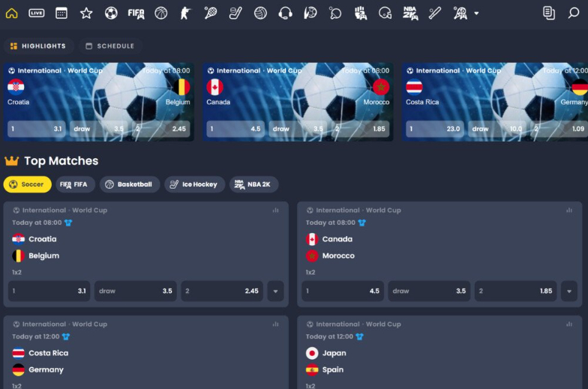The width and height of the screenshot is (588, 389).
Task: Bet on draw 3.5 in Canada-Morocco list card
Action: [x=429, y=291]
